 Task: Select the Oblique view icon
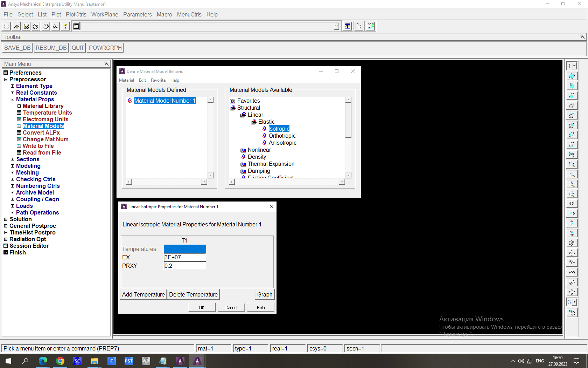pyautogui.click(x=572, y=86)
